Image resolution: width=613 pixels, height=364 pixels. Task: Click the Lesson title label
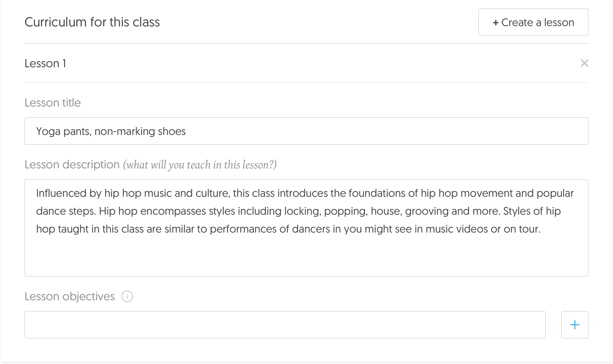[x=53, y=103]
